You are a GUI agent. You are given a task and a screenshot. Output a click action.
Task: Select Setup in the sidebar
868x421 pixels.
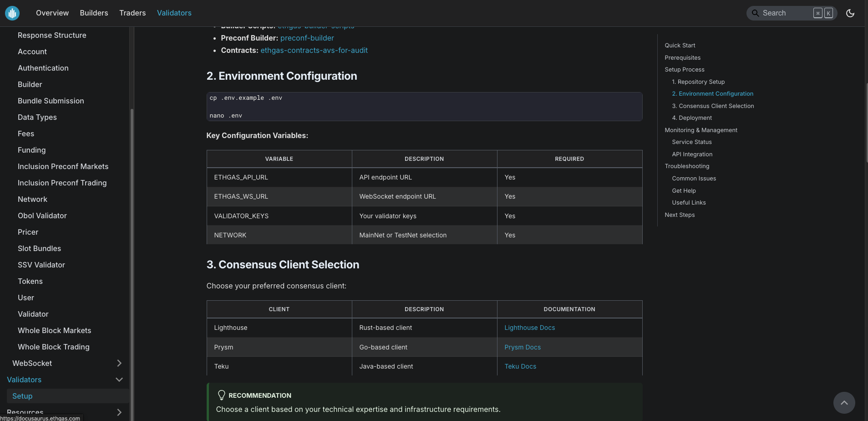[22, 396]
